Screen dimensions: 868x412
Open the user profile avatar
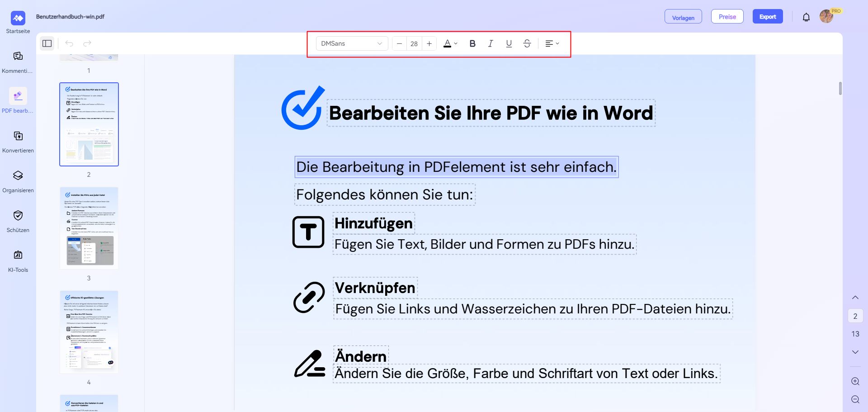[826, 17]
